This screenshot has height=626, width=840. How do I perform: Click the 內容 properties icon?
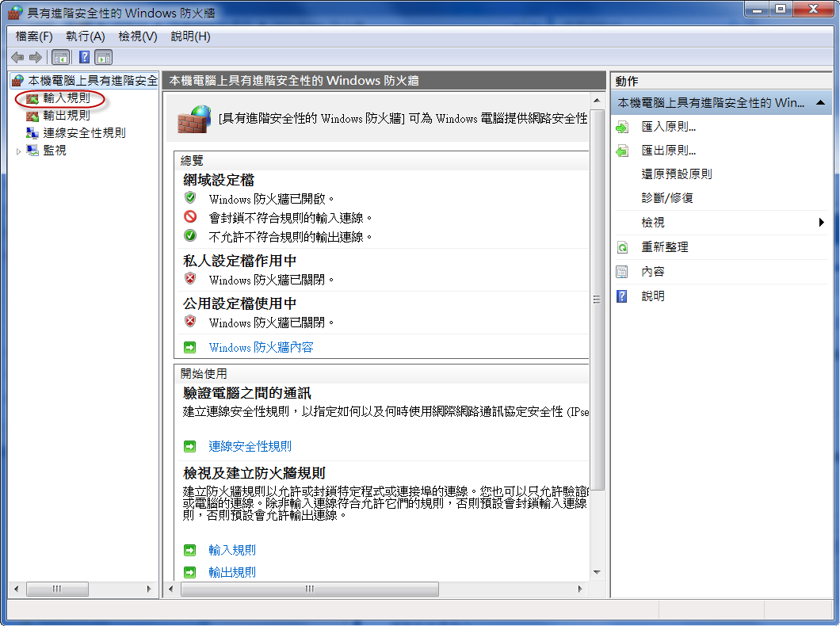coord(622,272)
